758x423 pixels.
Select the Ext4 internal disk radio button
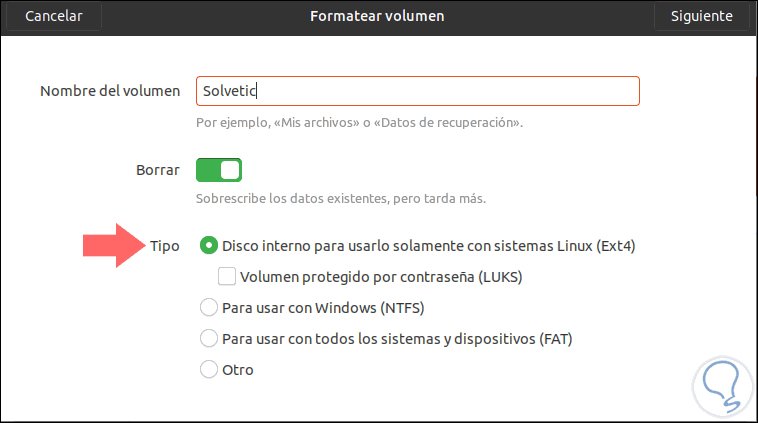pyautogui.click(x=209, y=245)
